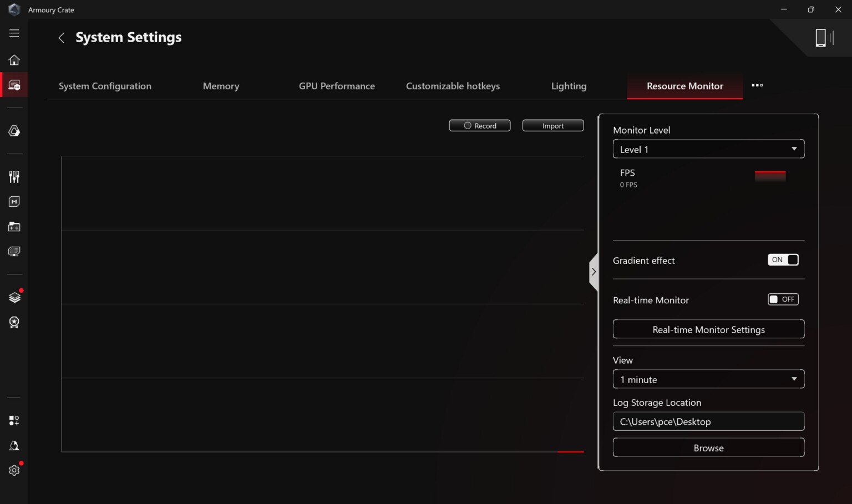
Task: Switch to Customizable hotkeys tab
Action: pos(453,86)
